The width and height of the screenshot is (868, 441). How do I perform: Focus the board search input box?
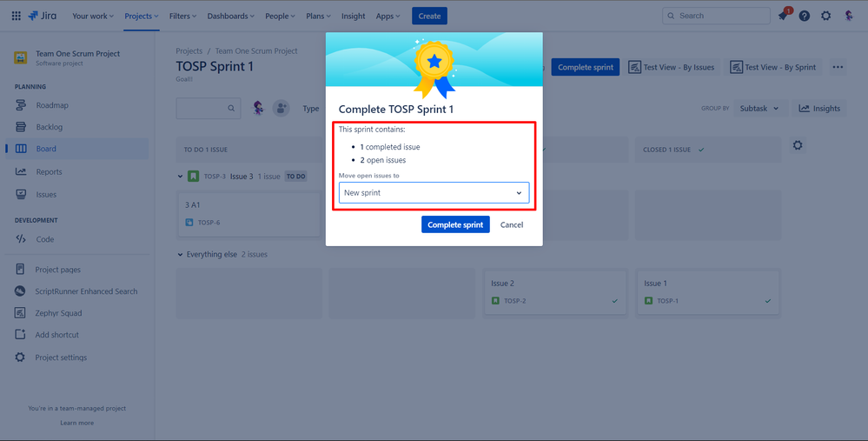pos(209,109)
